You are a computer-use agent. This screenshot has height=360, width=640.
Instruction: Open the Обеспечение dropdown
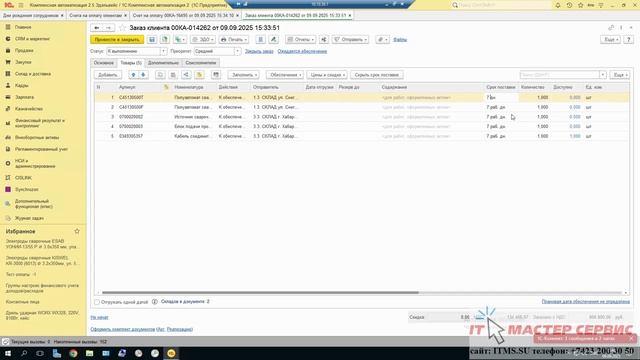click(285, 75)
